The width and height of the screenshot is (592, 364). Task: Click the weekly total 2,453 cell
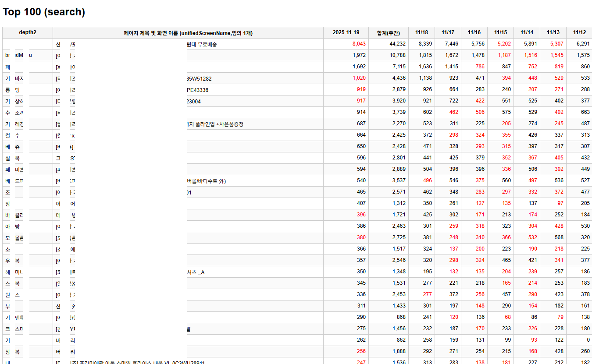pyautogui.click(x=389, y=295)
